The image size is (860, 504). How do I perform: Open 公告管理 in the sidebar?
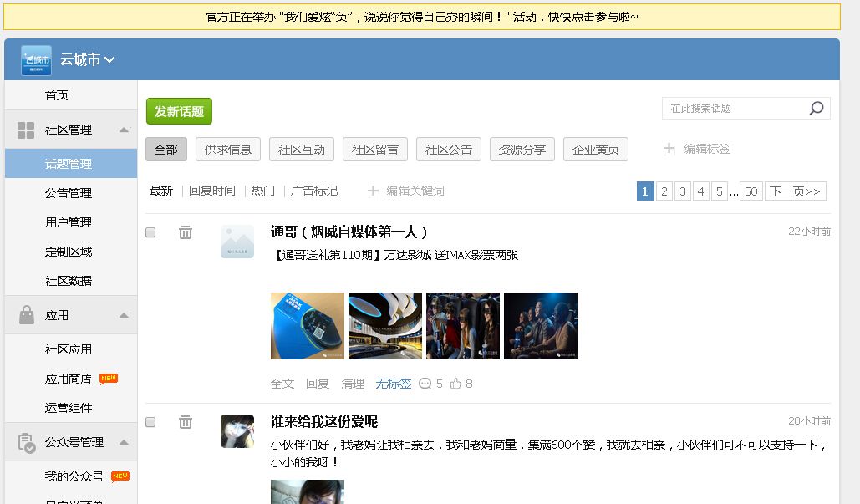point(69,193)
